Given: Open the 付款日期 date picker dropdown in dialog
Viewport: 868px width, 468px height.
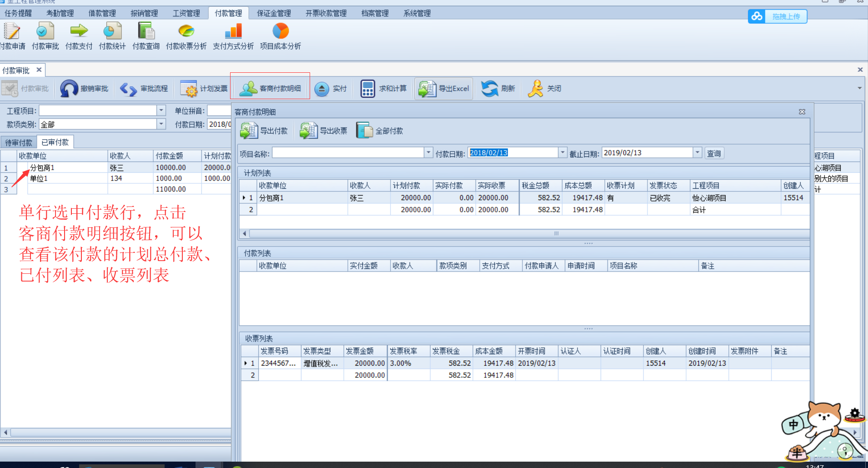Looking at the screenshot, I should 562,153.
